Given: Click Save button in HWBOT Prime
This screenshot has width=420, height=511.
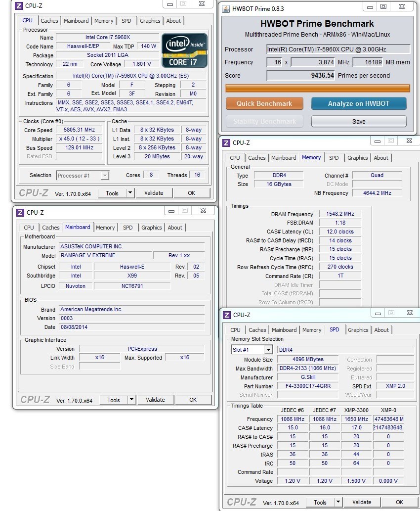Looking at the screenshot, I should (x=359, y=121).
